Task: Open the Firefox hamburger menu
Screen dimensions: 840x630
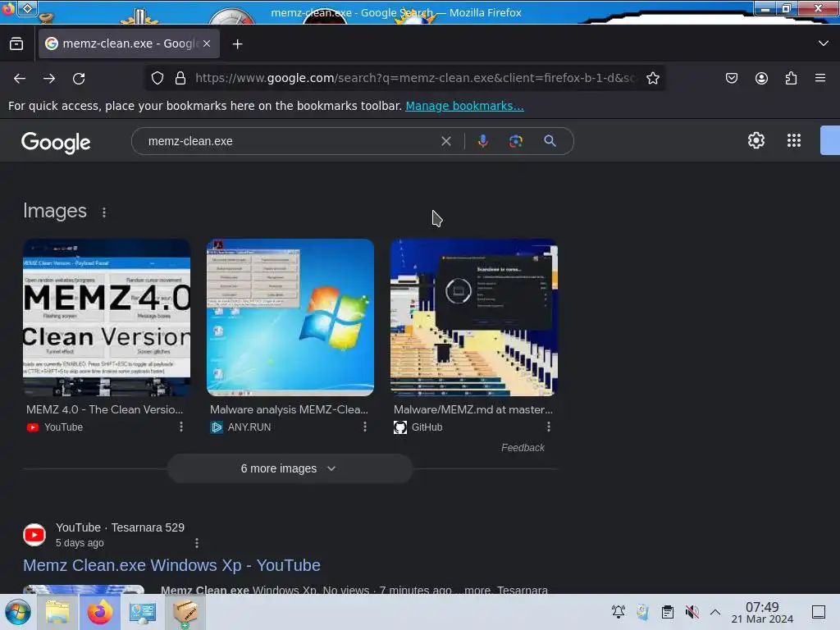Action: (820, 78)
